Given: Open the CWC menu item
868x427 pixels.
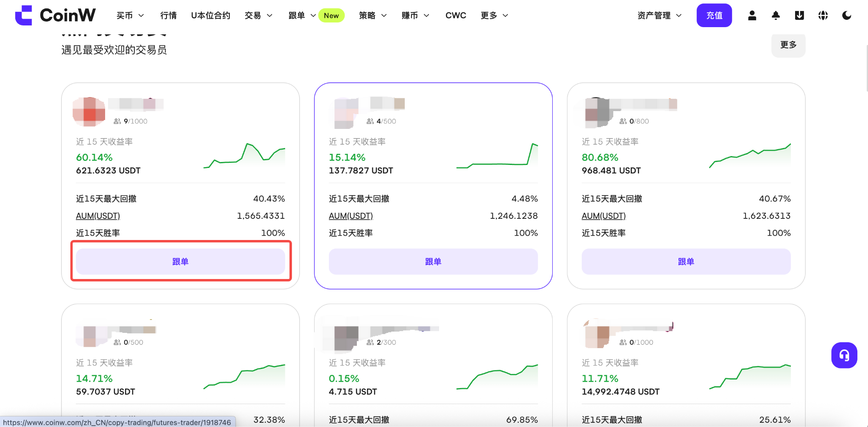Looking at the screenshot, I should coord(456,15).
